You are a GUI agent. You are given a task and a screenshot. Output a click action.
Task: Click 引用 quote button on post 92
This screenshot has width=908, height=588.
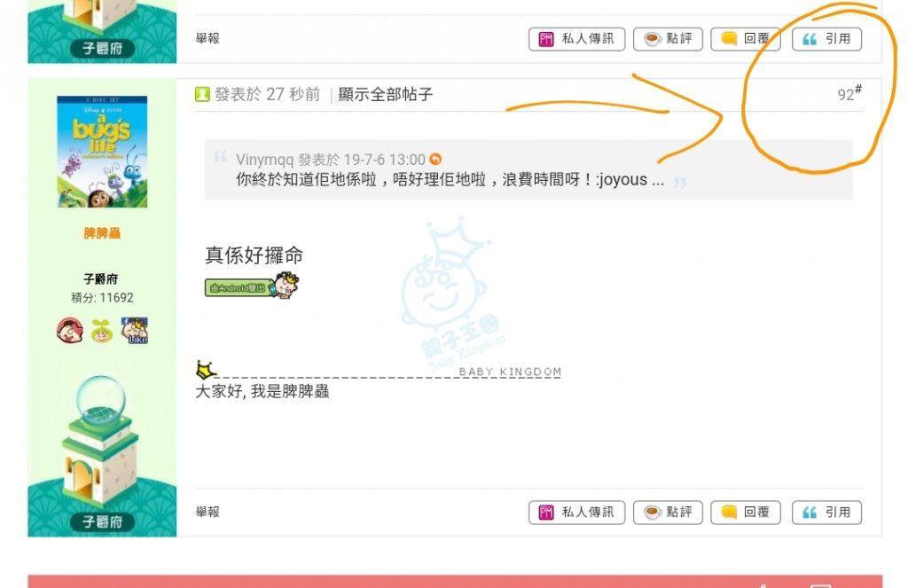pyautogui.click(x=826, y=512)
